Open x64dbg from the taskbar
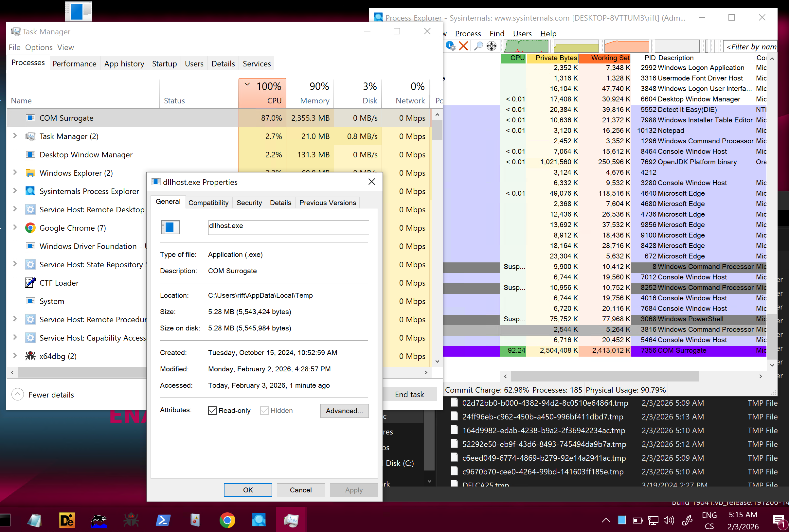The image size is (789, 532). (x=131, y=520)
